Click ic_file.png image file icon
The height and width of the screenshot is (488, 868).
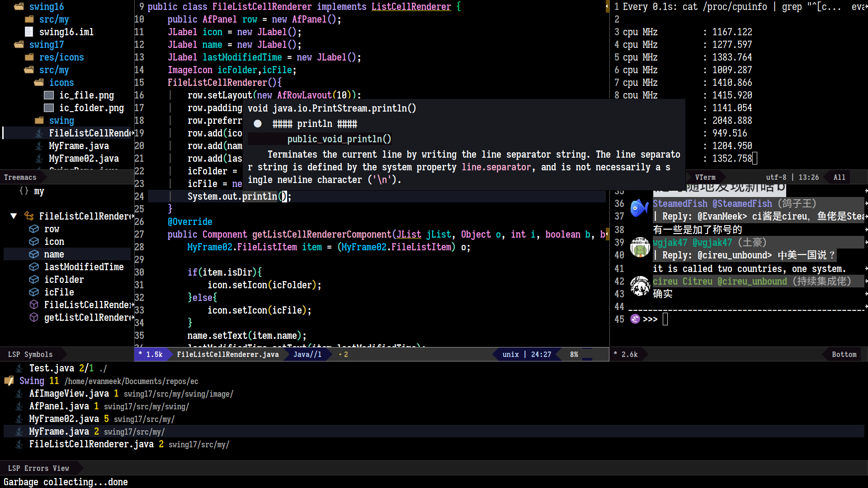pyautogui.click(x=49, y=95)
